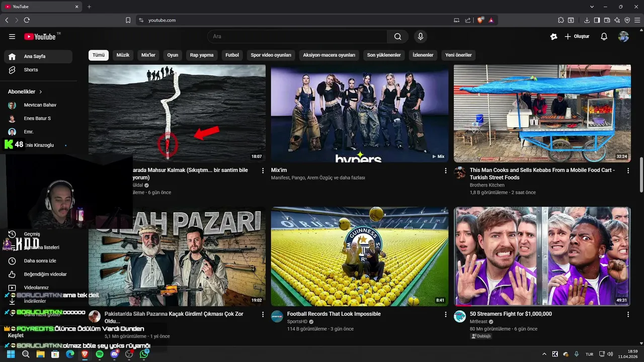Select the Tümü filter chip
This screenshot has height=362, width=644.
click(99, 55)
